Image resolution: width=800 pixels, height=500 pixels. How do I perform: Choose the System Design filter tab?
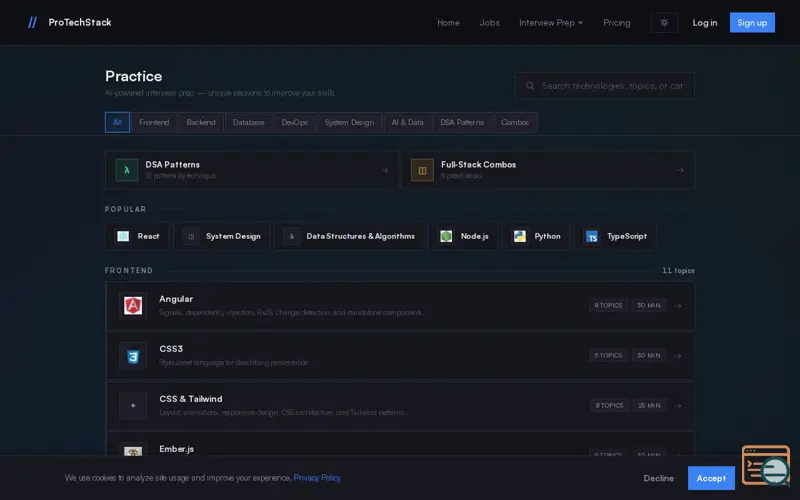(x=349, y=122)
